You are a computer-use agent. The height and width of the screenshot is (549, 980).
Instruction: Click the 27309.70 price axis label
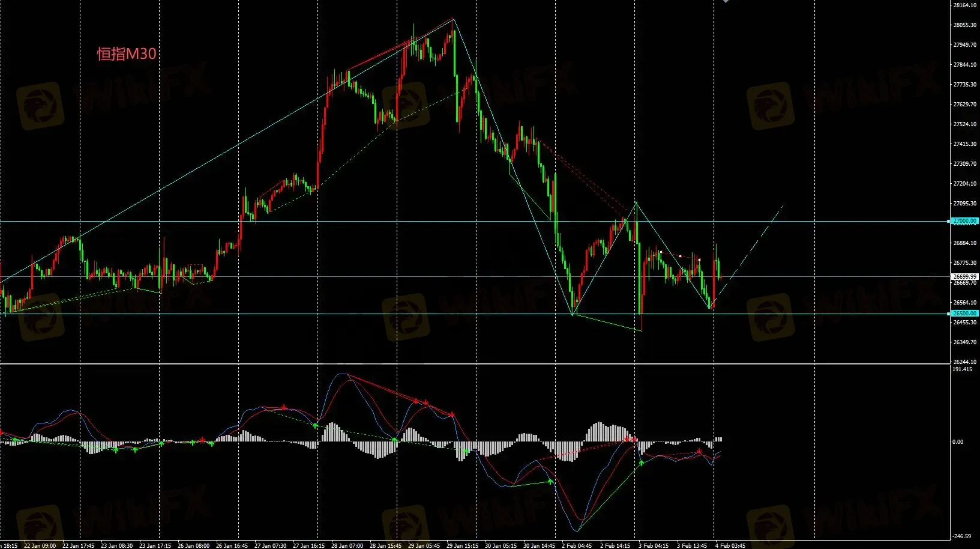(965, 164)
